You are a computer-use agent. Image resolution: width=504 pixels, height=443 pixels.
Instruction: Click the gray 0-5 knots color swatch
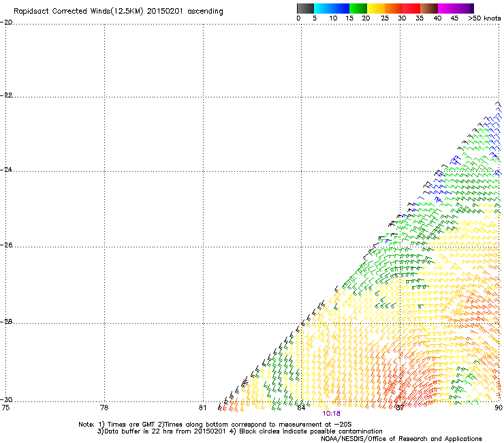305,8
